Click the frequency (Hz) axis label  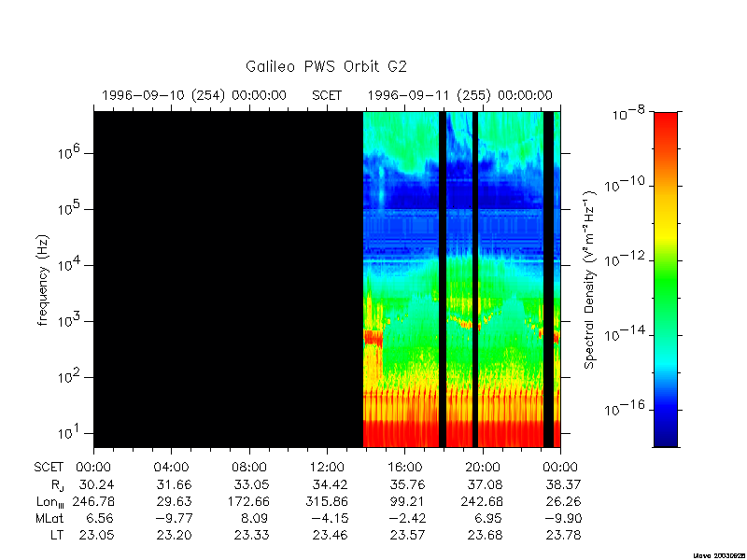43,279
